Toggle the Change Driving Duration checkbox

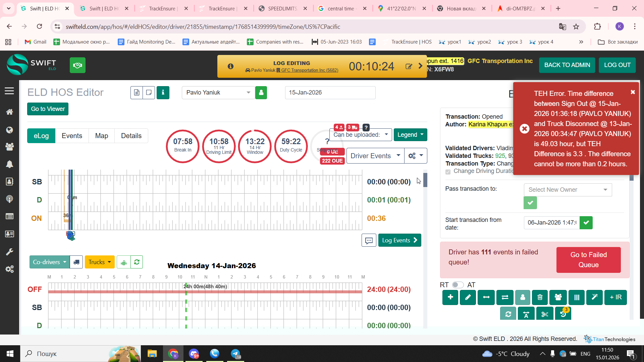tap(448, 172)
